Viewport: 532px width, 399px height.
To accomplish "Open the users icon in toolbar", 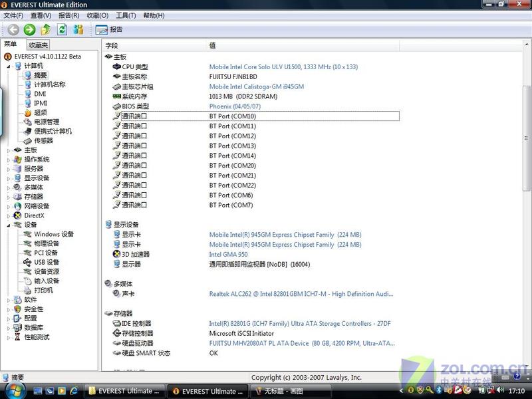I will click(x=78, y=29).
